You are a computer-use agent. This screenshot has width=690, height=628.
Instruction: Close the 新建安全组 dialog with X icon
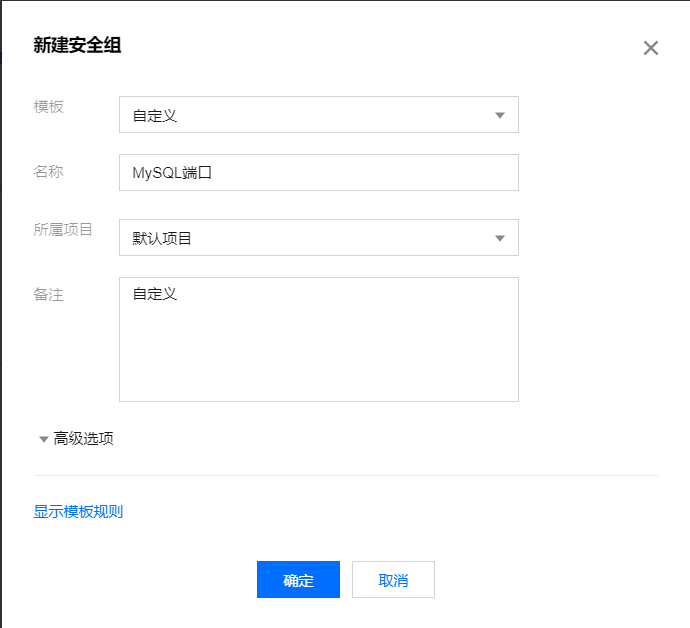click(650, 48)
